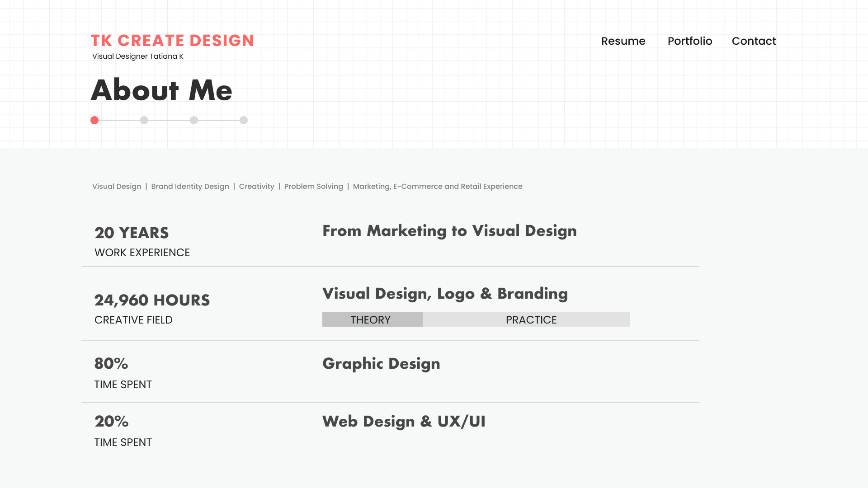Click the From Marketing to Visual Design heading

[x=449, y=231]
